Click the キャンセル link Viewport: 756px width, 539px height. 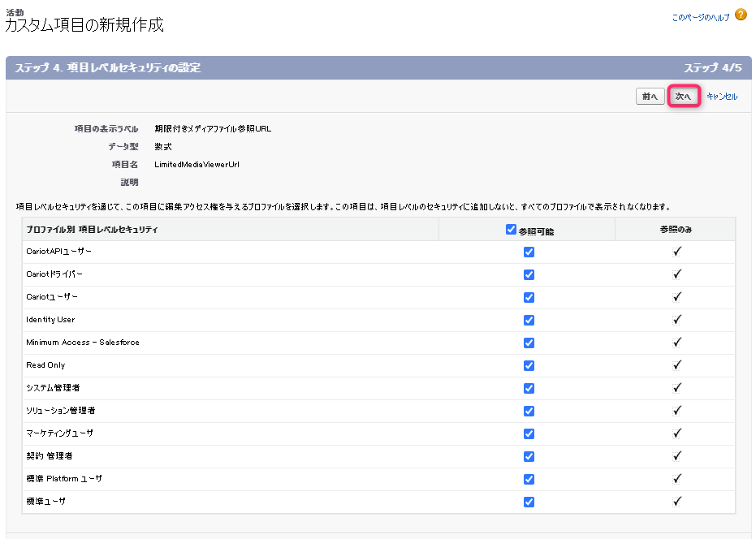[722, 97]
